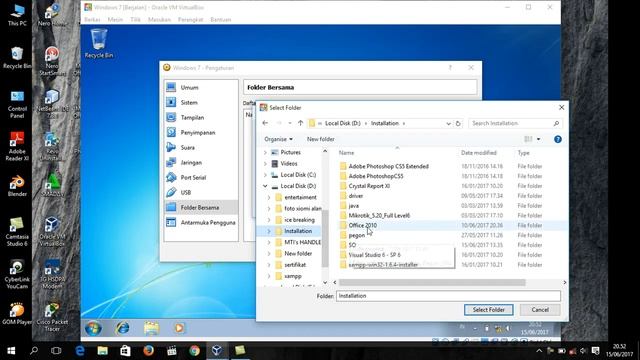The width and height of the screenshot is (640, 360).
Task: Switch to VirtualBox on the host taskbar
Action: [x=217, y=351]
